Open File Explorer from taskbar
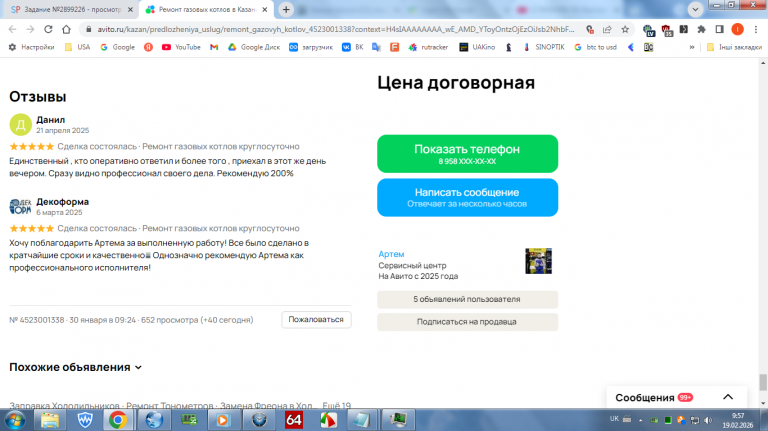This screenshot has height=431, width=768. (x=49, y=420)
